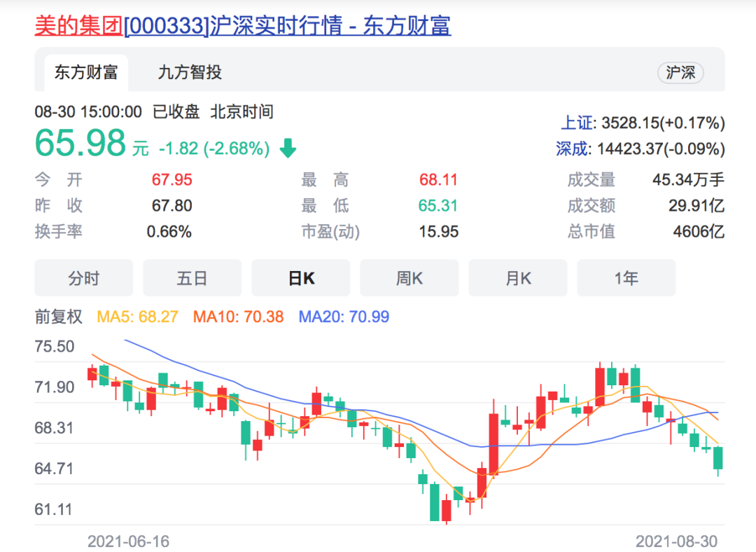This screenshot has width=756, height=552.
Task: Click the 64.71 price axis label
Action: 54,469
